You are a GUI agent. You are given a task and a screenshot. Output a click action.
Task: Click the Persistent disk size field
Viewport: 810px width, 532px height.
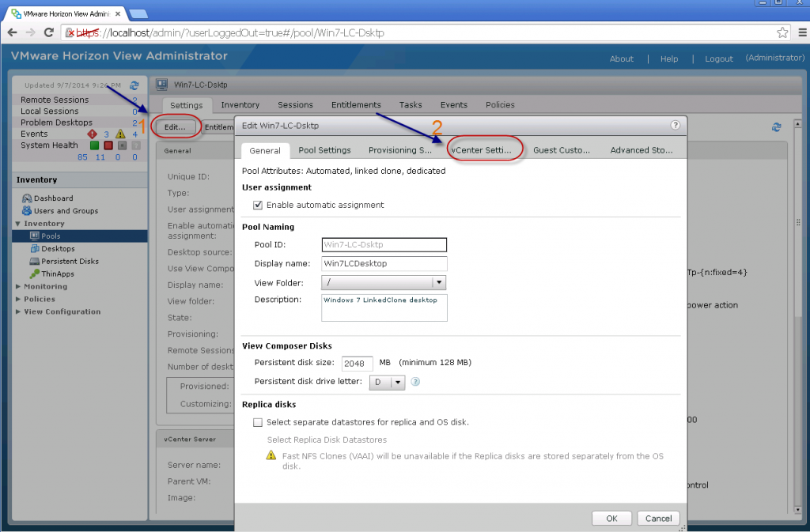click(358, 364)
